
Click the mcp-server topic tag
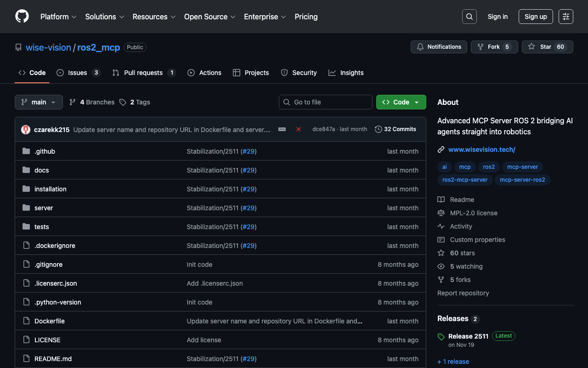coord(523,167)
